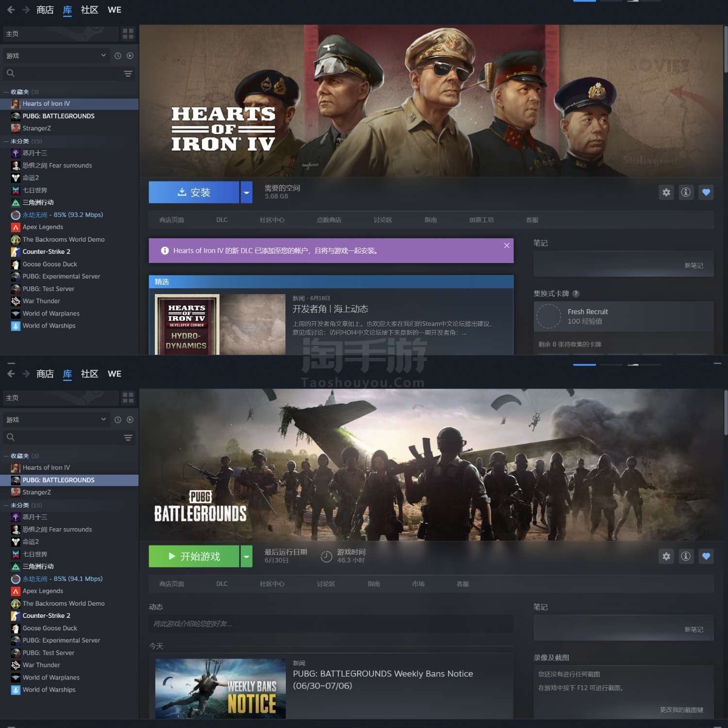Expand install options arrow next to 安装
The image size is (728, 728).
(x=247, y=192)
